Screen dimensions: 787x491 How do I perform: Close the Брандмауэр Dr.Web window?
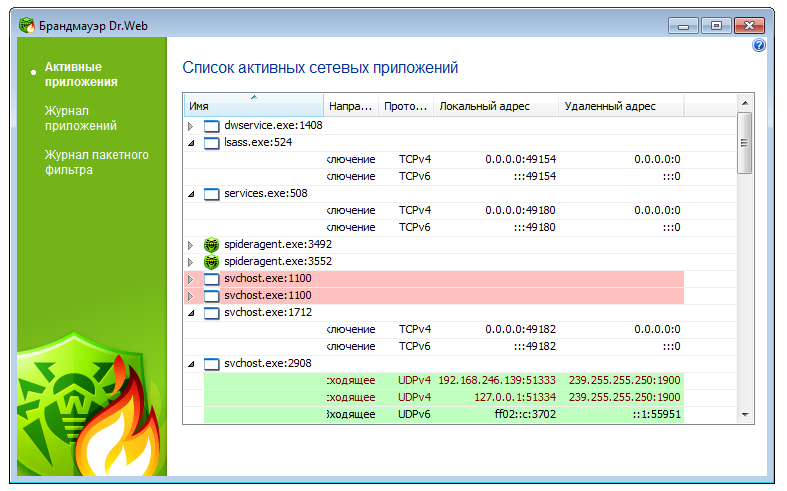749,26
